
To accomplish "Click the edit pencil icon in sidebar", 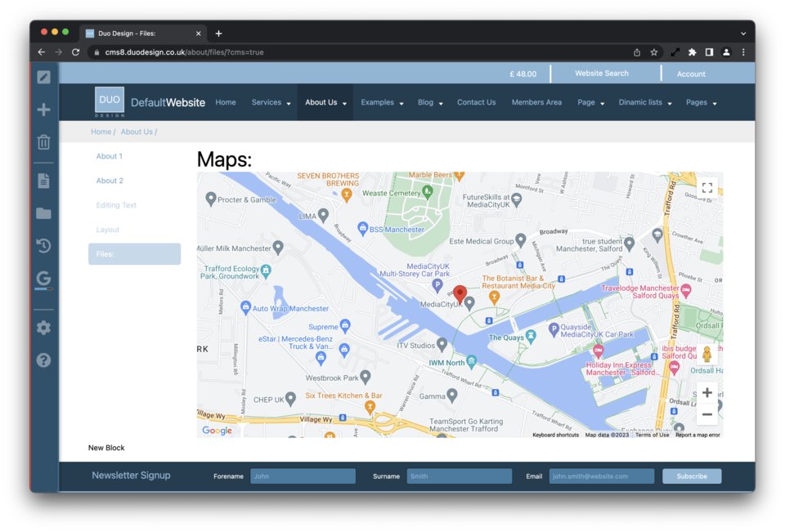I will (43, 77).
